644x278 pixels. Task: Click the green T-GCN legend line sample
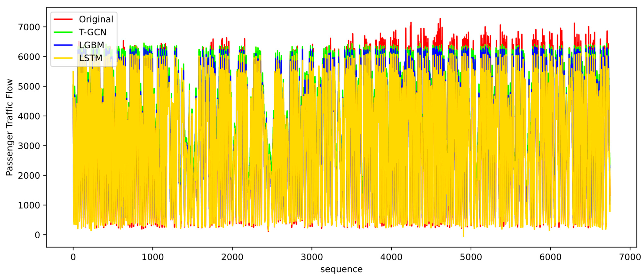tap(63, 32)
